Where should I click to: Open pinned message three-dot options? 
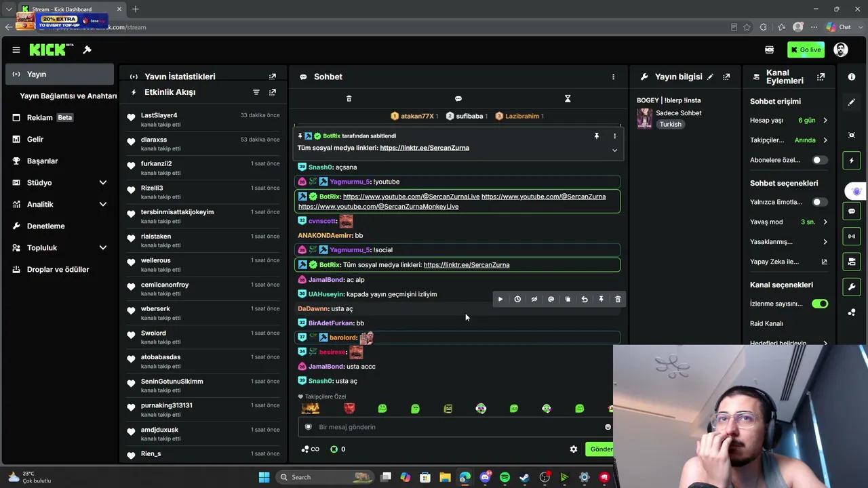615,136
